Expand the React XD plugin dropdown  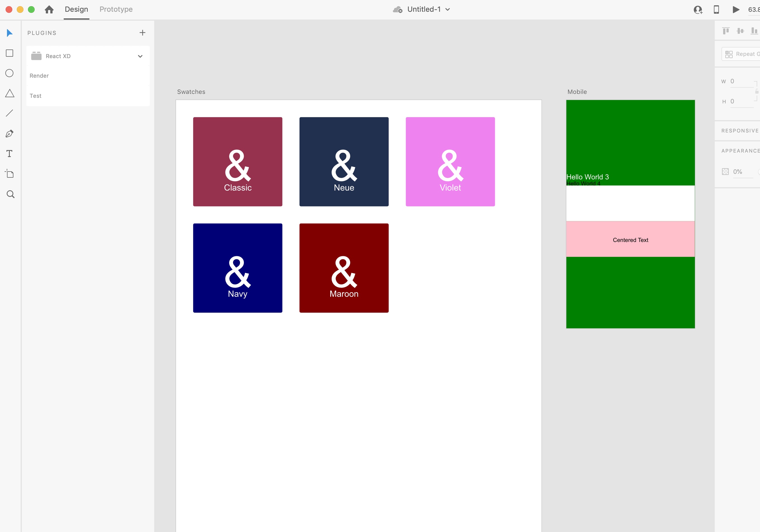[141, 56]
